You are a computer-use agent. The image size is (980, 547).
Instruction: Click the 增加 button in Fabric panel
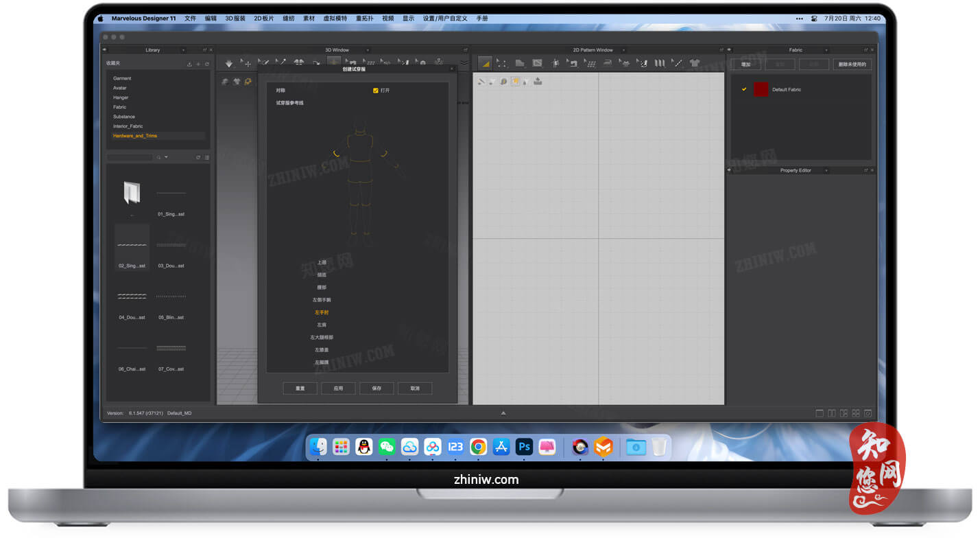tap(745, 64)
